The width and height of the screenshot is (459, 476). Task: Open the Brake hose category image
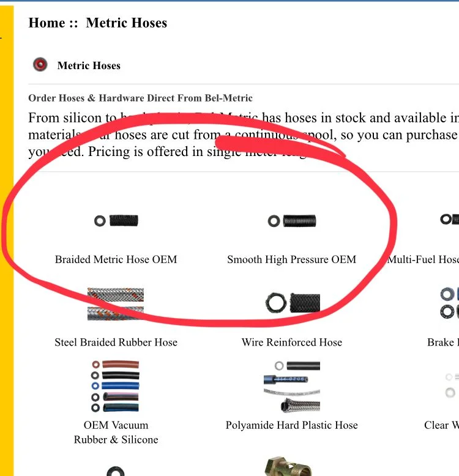pyautogui.click(x=449, y=303)
